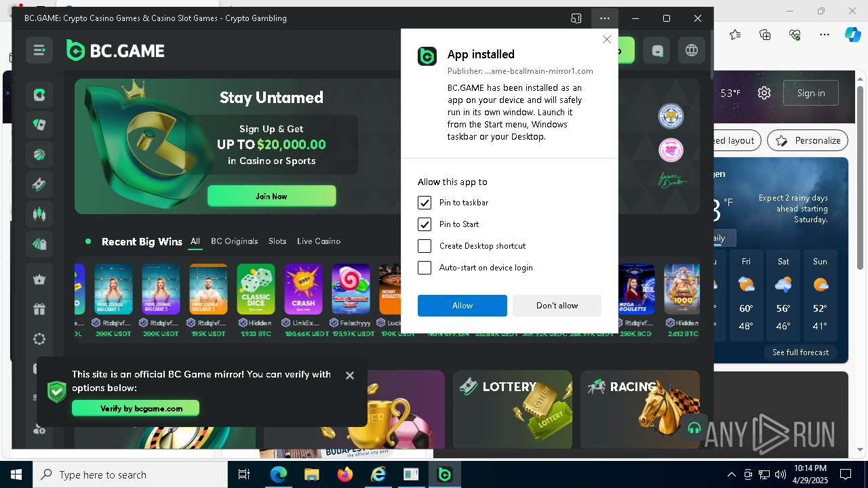Open the Trading candlestick sidebar icon
Viewport: 868px width, 488px height.
(39, 214)
